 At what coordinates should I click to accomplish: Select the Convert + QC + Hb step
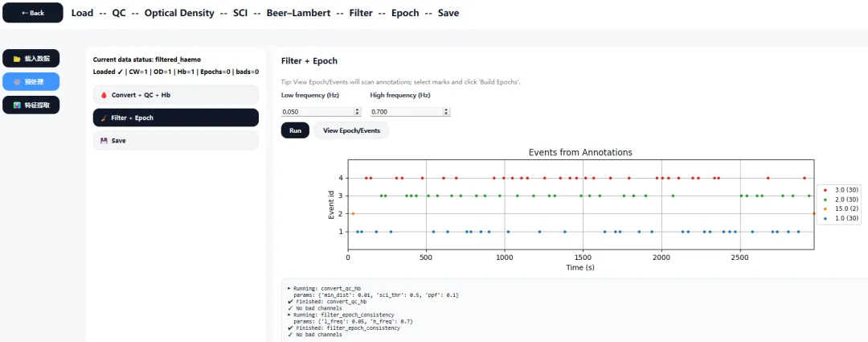[175, 95]
